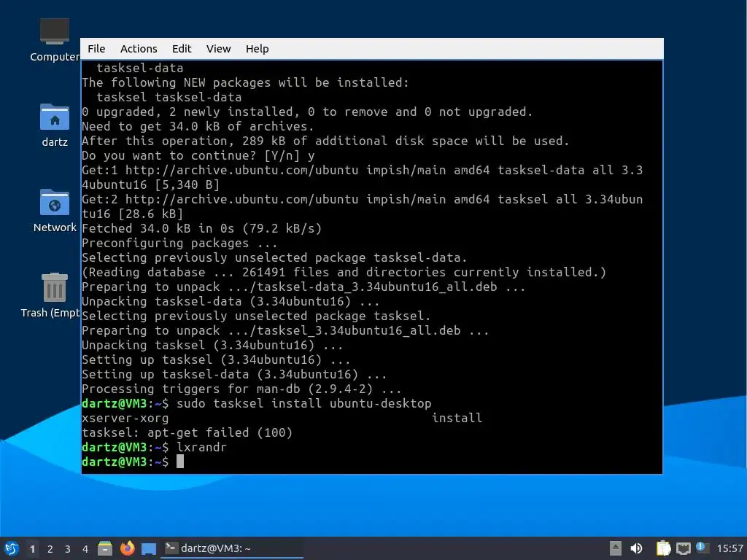The width and height of the screenshot is (747, 560).
Task: Select the Computer desktop icon
Action: [54, 39]
